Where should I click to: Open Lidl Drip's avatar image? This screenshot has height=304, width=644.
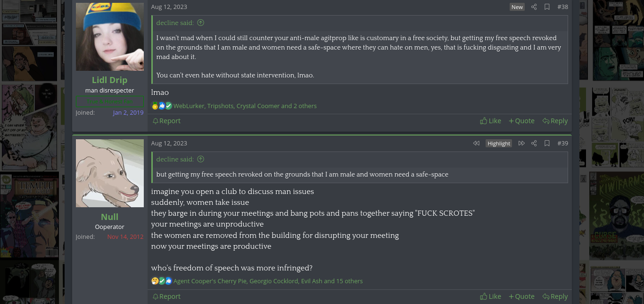(110, 37)
